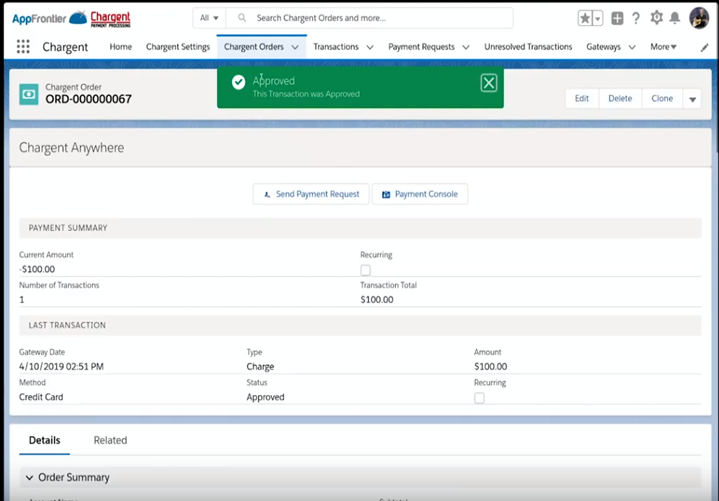The width and height of the screenshot is (719, 501).
Task: Open the Setup gear icon
Action: coord(656,18)
